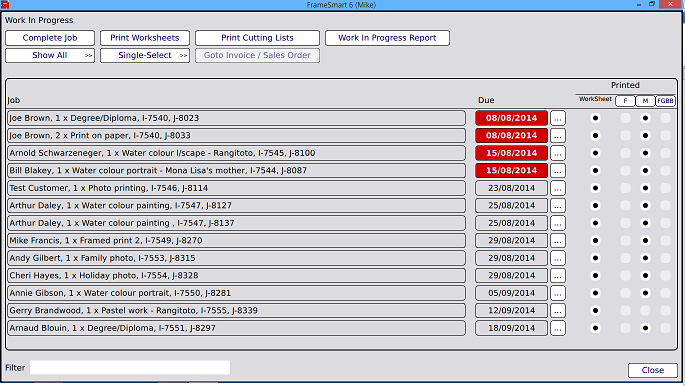Focus the Filter input field
685x386 pixels.
pyautogui.click(x=130, y=368)
